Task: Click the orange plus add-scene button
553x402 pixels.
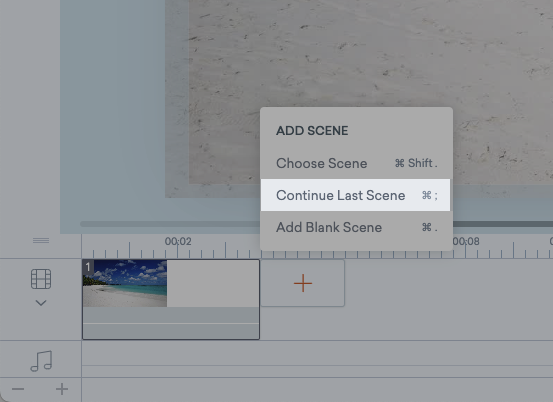Action: tap(303, 283)
